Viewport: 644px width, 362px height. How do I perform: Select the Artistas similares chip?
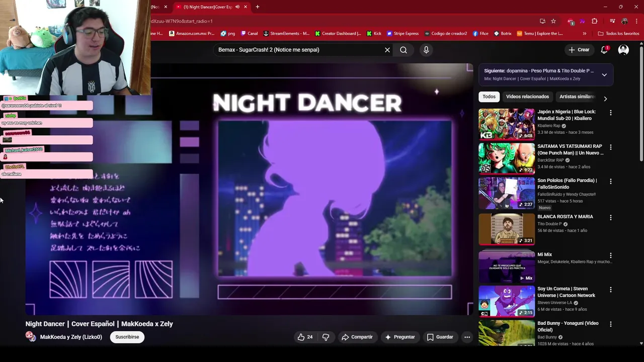click(577, 97)
